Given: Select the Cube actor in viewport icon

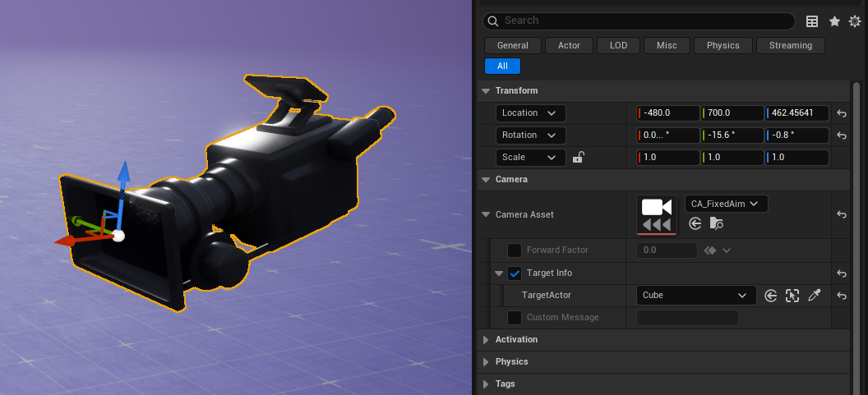Looking at the screenshot, I should 792,296.
